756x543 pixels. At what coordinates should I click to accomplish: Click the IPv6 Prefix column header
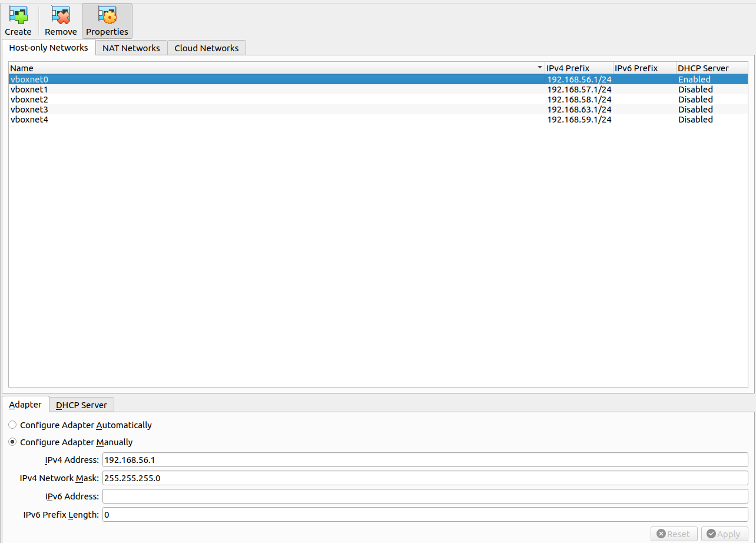tap(644, 68)
